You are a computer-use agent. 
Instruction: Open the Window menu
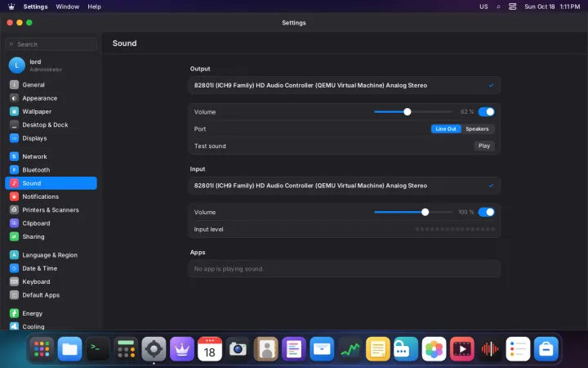pos(68,7)
